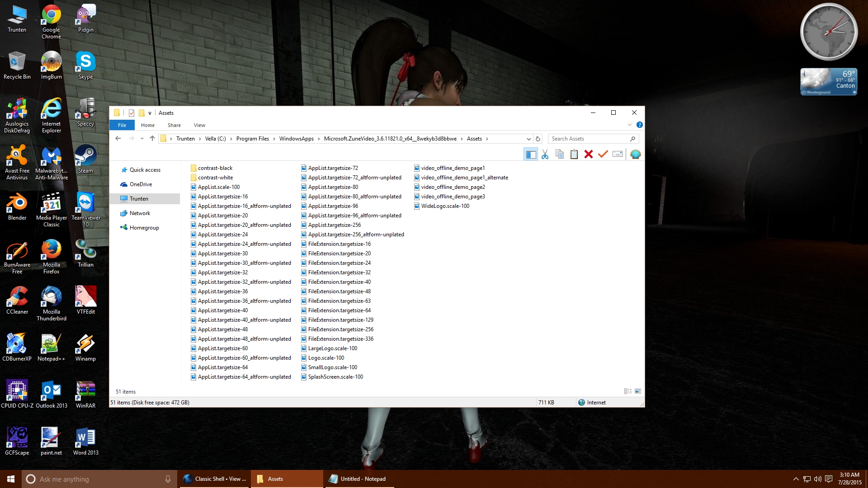
Task: Open the Share ribbon tab
Action: (x=174, y=125)
